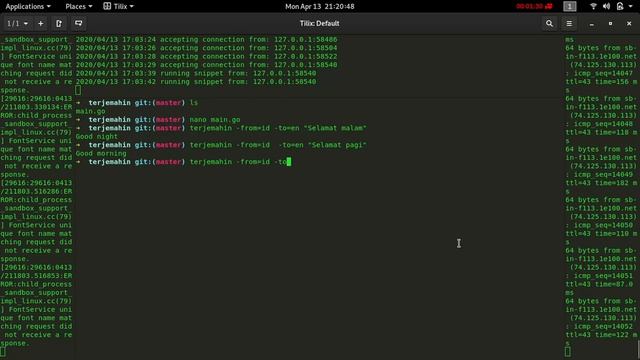Add terminal to the right
The width and height of the screenshot is (640, 360).
pyautogui.click(x=59, y=24)
